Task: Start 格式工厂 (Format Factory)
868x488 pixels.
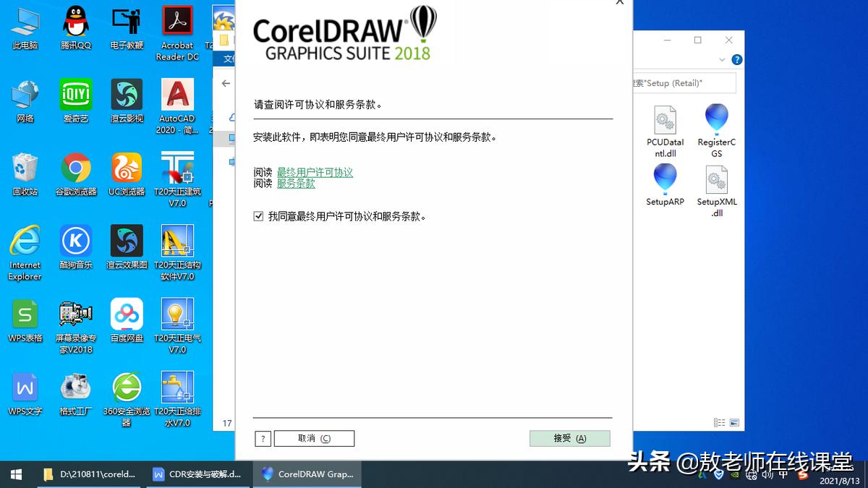Action: point(75,387)
